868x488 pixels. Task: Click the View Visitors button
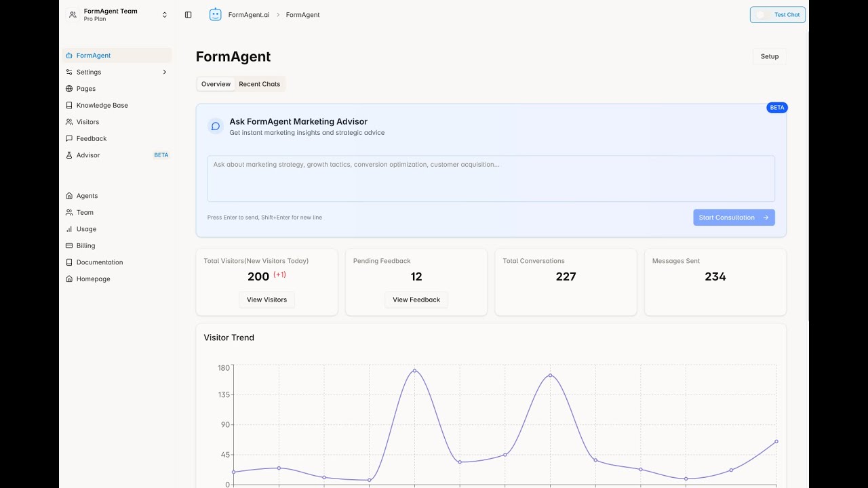click(x=267, y=300)
